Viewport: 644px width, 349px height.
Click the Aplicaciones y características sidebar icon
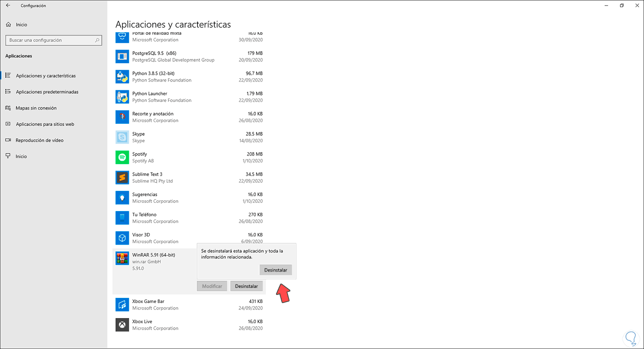coord(8,76)
